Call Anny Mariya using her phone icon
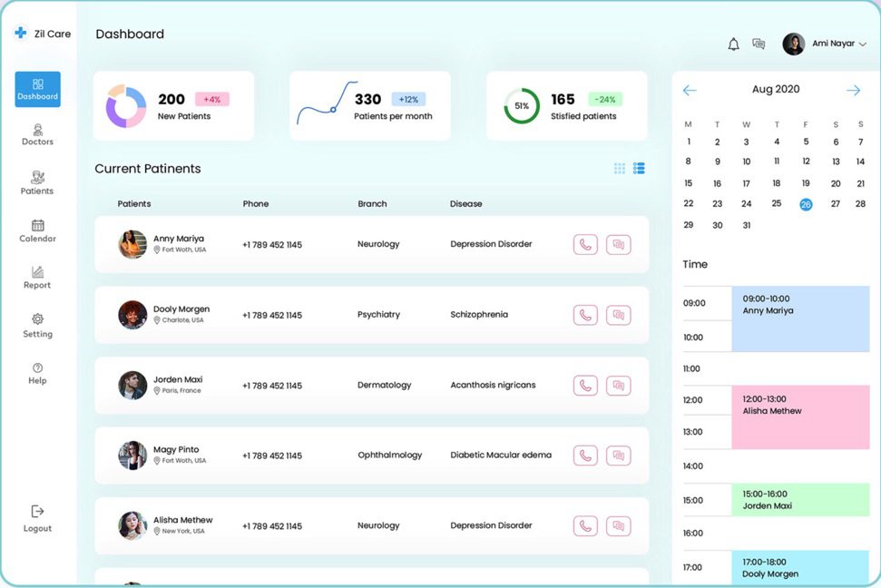 pyautogui.click(x=585, y=243)
